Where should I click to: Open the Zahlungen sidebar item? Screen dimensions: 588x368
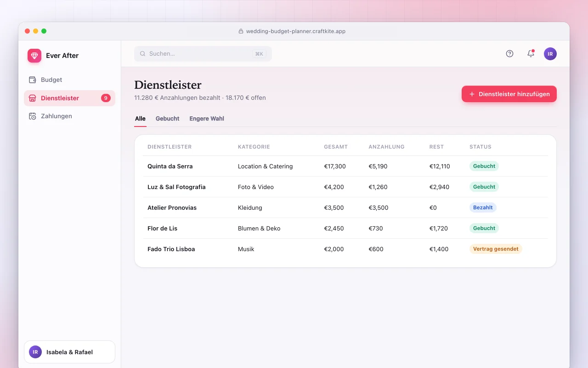(69, 116)
